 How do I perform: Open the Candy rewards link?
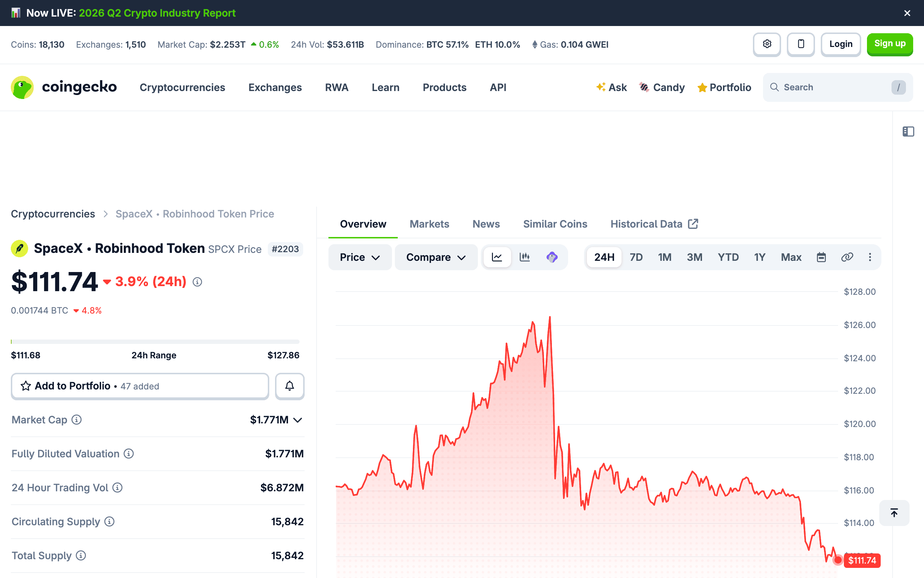pos(662,87)
